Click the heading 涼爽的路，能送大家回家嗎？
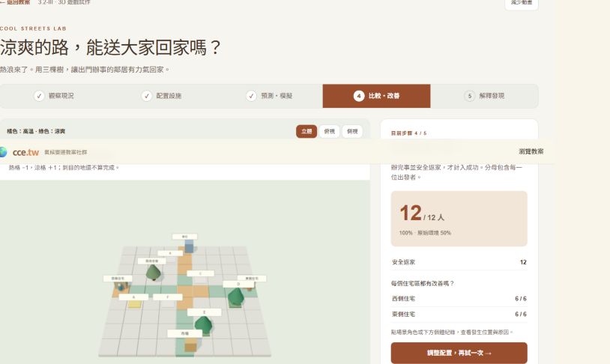This screenshot has height=364, width=610. (110, 48)
